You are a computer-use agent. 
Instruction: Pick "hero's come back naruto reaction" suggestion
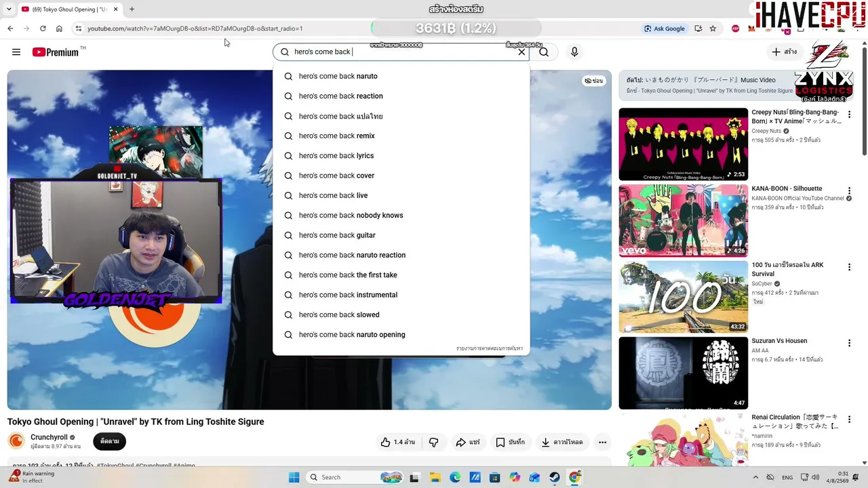point(401,255)
